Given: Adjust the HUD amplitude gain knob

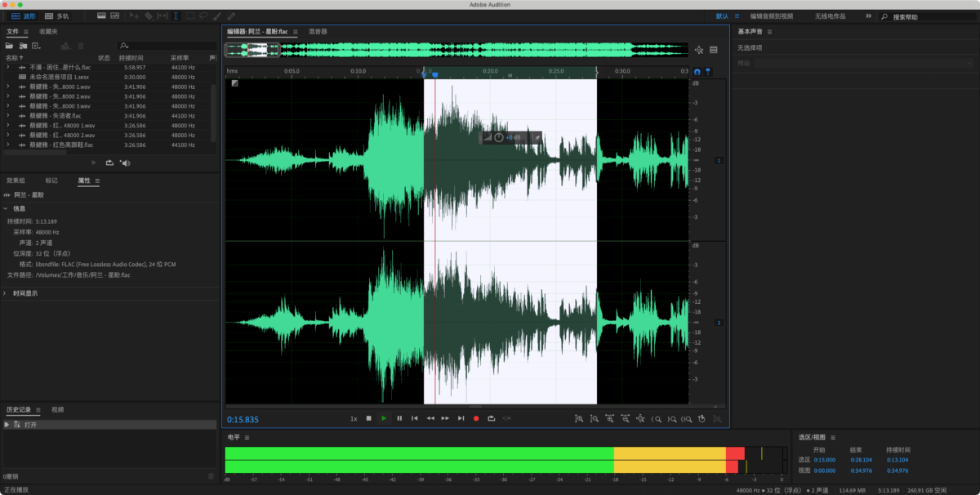Looking at the screenshot, I should [x=498, y=137].
